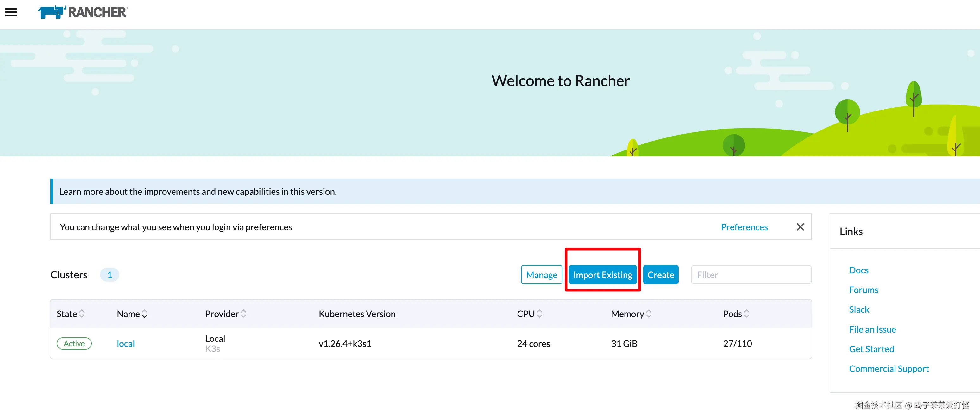Click the Import Existing button
980x420 pixels.
(602, 275)
